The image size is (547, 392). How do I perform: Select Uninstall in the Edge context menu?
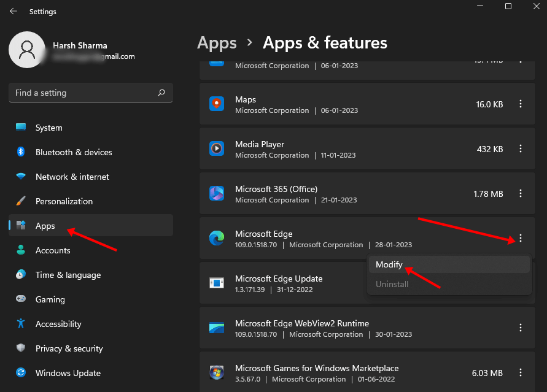pos(392,284)
